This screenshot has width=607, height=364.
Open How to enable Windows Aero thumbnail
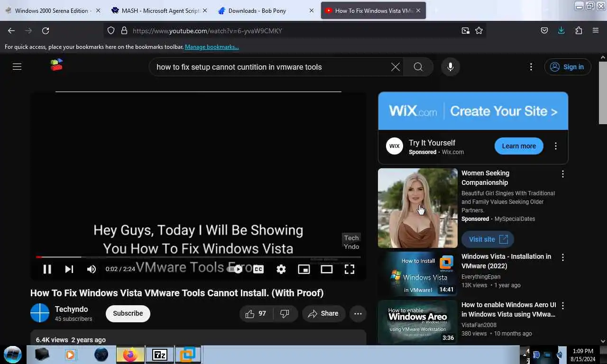pyautogui.click(x=418, y=322)
